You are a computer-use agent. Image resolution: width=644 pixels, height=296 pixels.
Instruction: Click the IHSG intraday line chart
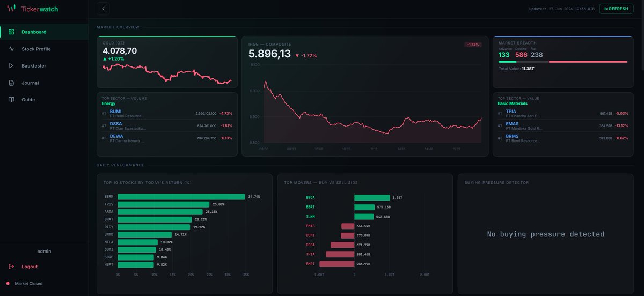pyautogui.click(x=372, y=107)
